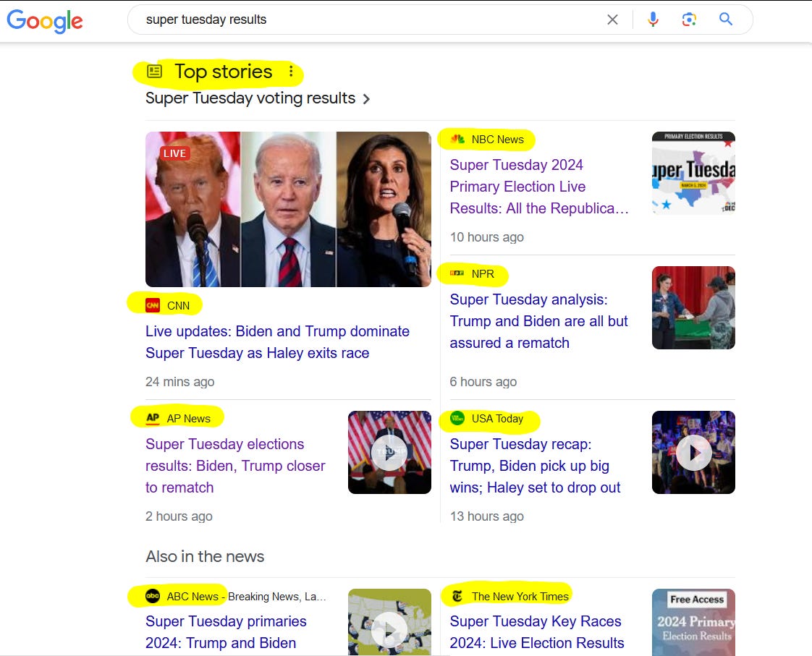Click the Top stories newspaper icon

(154, 71)
